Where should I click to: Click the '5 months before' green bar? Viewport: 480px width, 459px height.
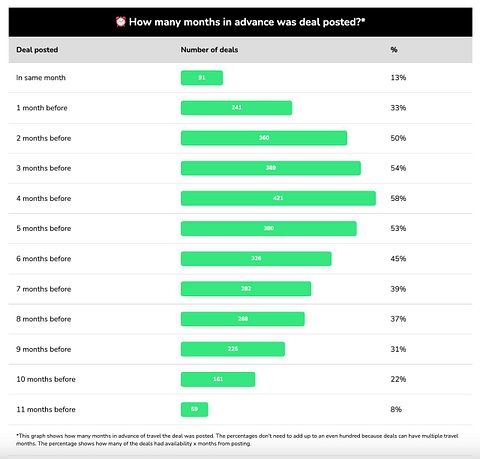coord(269,228)
